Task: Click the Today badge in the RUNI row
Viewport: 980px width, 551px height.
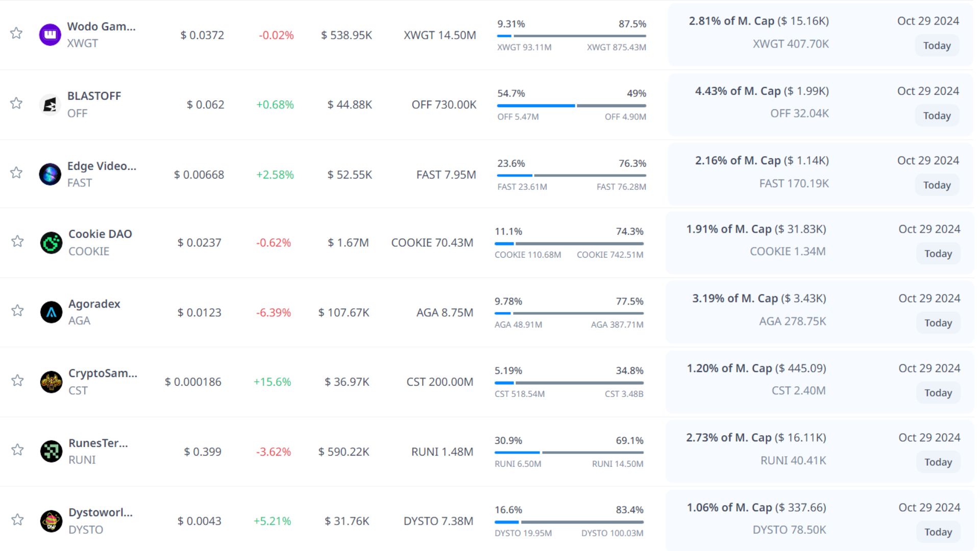Action: [x=938, y=462]
